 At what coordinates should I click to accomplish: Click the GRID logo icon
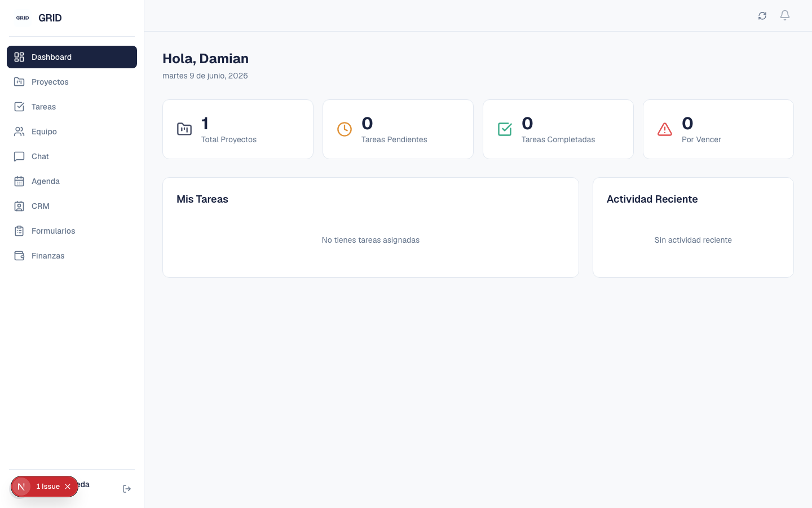pos(23,18)
